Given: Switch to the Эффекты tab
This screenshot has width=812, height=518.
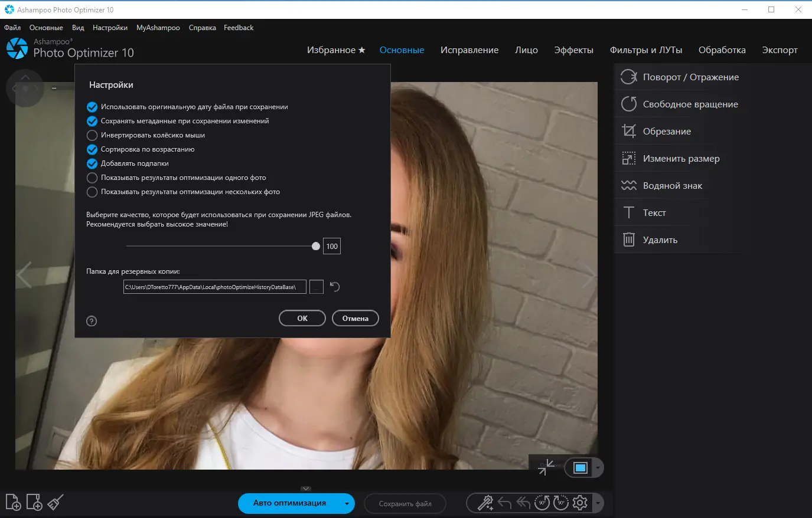Looking at the screenshot, I should (x=573, y=50).
